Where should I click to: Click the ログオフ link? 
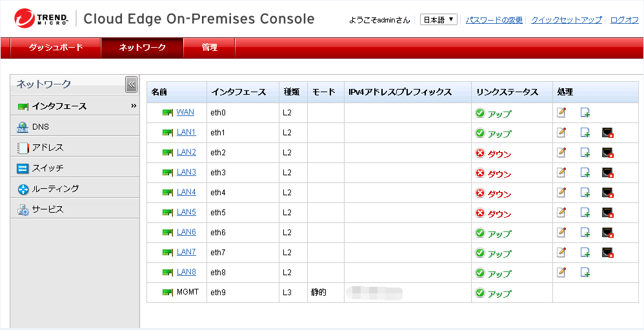point(624,20)
